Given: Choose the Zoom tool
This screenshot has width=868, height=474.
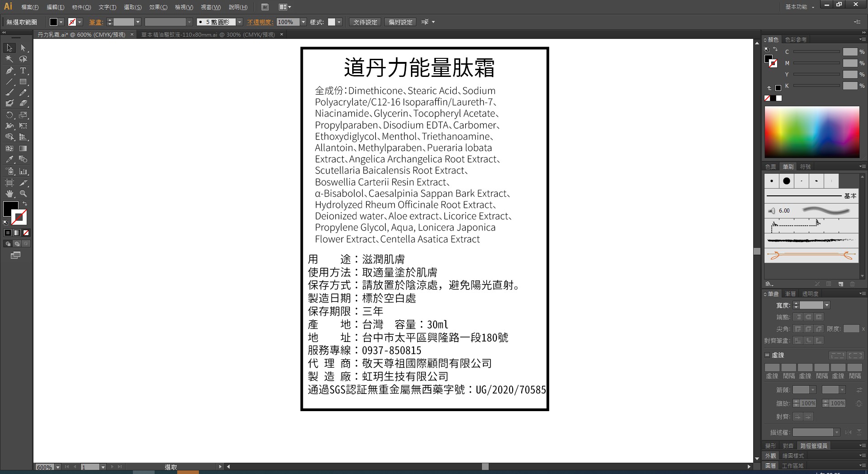Looking at the screenshot, I should 23,194.
